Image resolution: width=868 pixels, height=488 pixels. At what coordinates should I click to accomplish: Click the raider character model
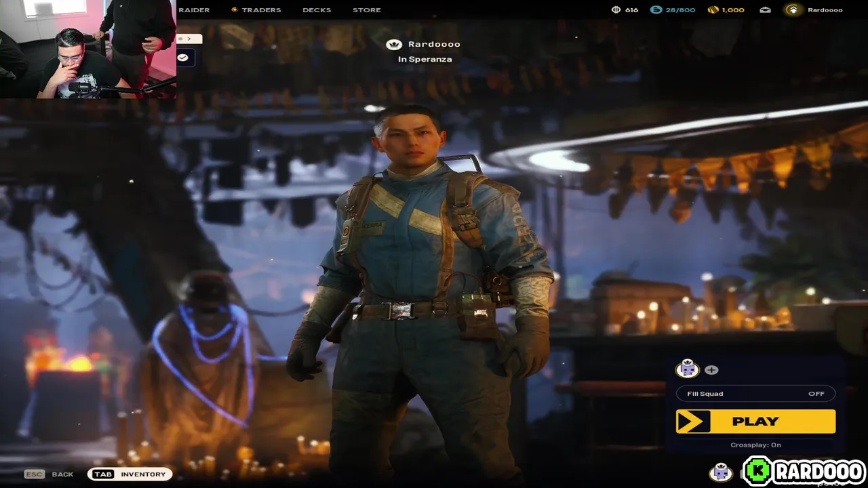coord(419,291)
